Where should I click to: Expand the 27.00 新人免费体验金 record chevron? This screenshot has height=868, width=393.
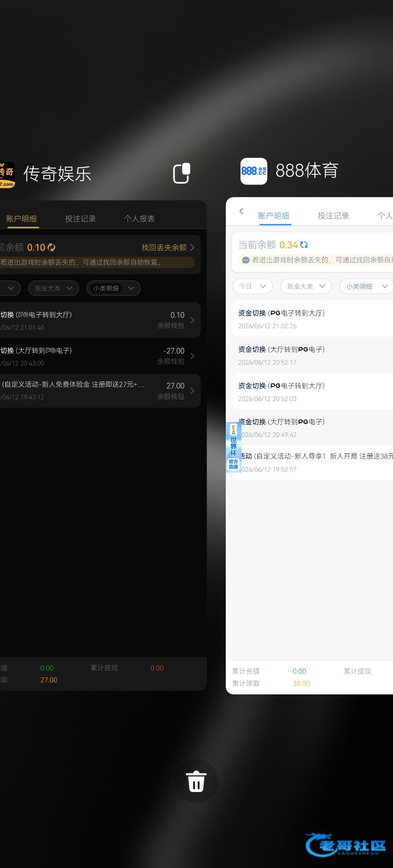click(x=192, y=391)
